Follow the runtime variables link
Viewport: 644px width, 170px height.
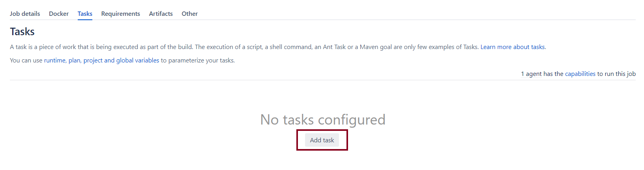click(54, 60)
